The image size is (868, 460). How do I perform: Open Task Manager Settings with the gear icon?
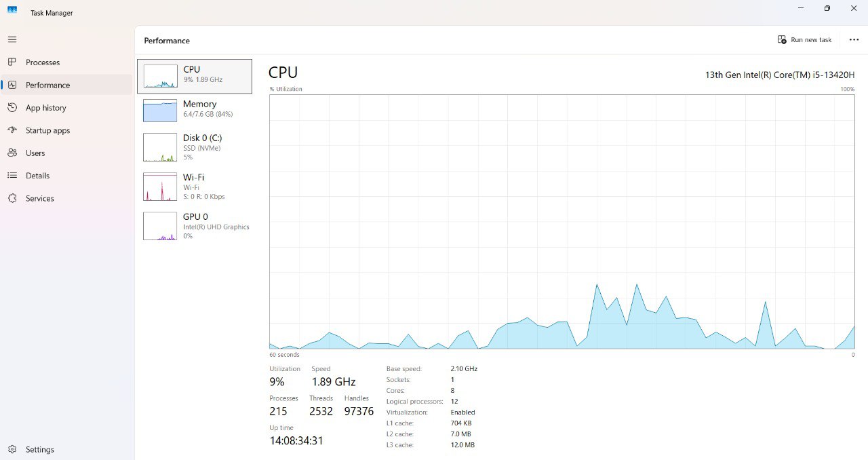pos(12,449)
